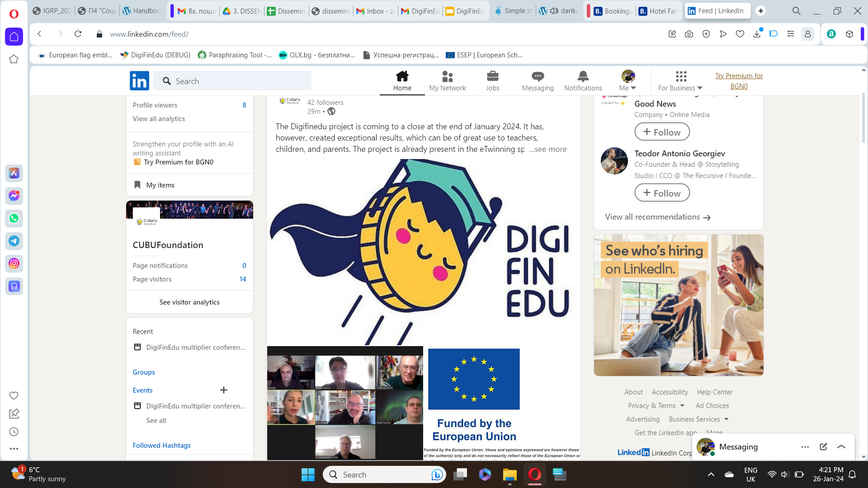
Task: Open the Groups link
Action: point(144,372)
